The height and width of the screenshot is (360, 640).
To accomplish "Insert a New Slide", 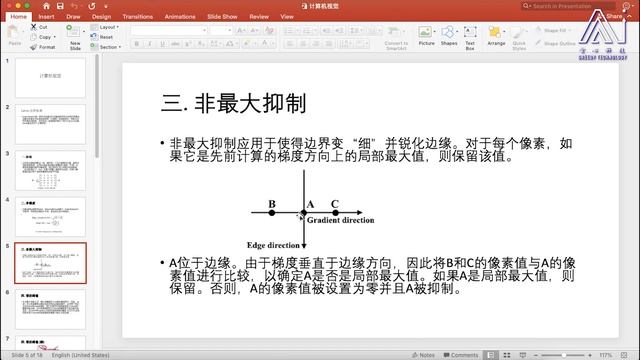I will [x=75, y=38].
